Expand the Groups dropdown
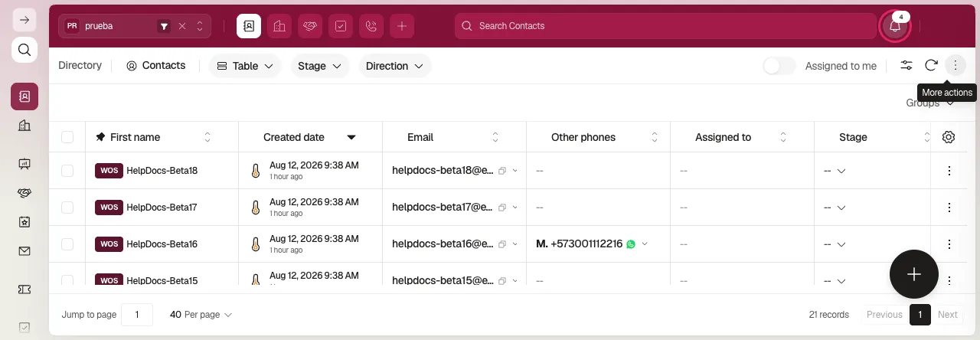Image resolution: width=980 pixels, height=340 pixels. tap(930, 103)
